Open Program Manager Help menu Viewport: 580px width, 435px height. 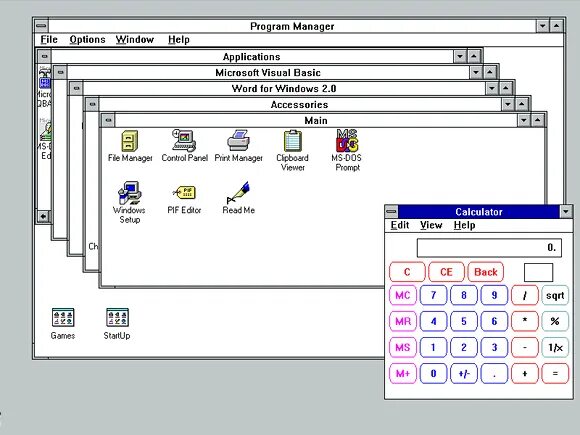coord(179,40)
